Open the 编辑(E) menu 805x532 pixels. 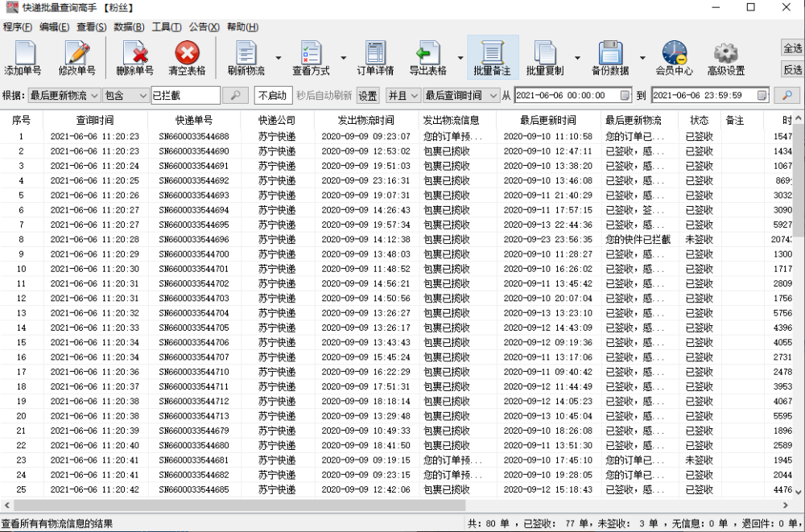pyautogui.click(x=55, y=27)
